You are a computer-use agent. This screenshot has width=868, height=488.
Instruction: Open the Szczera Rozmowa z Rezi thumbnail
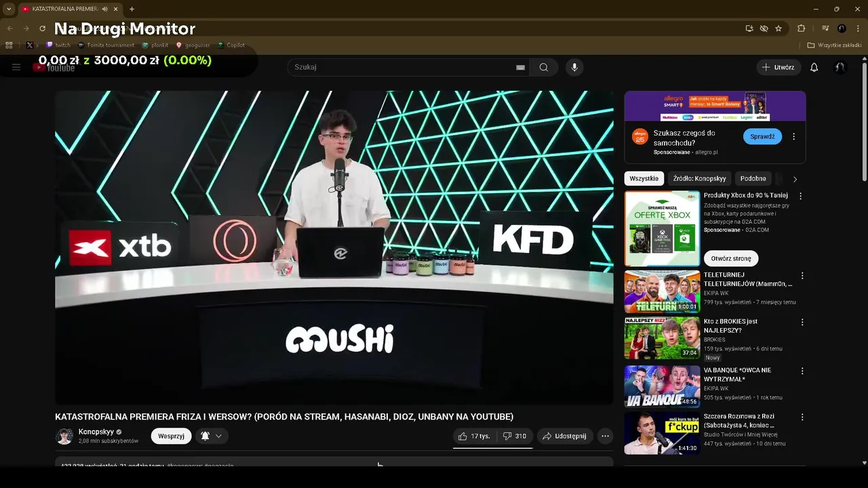(x=662, y=432)
